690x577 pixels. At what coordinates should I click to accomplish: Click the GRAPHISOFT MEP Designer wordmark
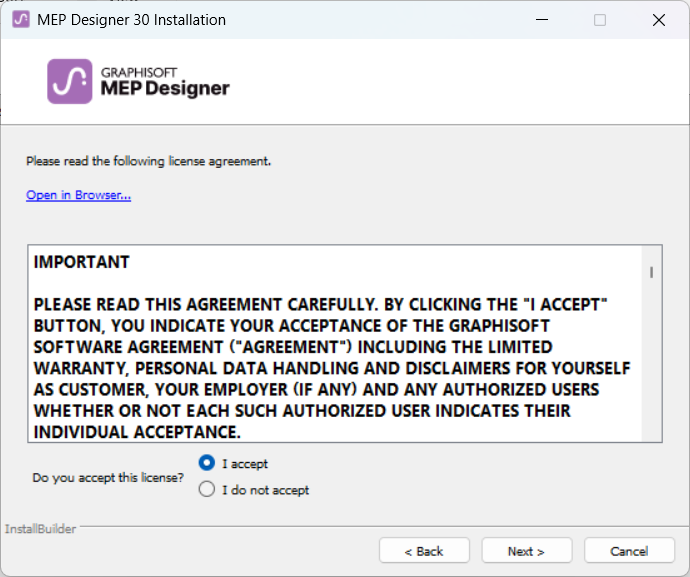[x=165, y=82]
